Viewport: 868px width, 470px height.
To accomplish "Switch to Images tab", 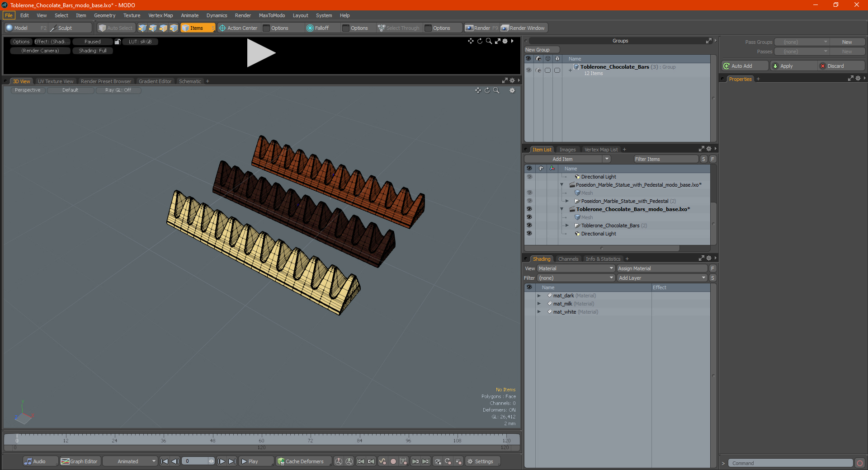I will [x=567, y=150].
